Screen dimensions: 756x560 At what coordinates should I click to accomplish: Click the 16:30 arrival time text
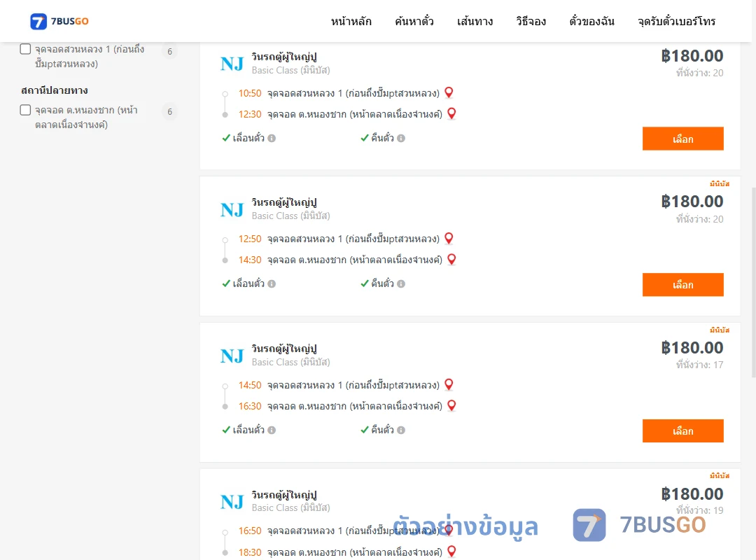click(250, 406)
